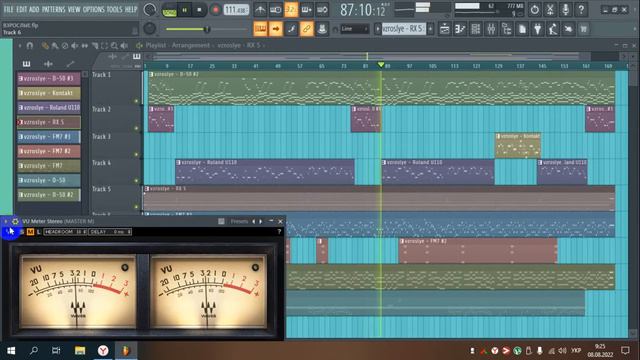
Task: Pause playback with the transport pause button
Action: coord(184,10)
